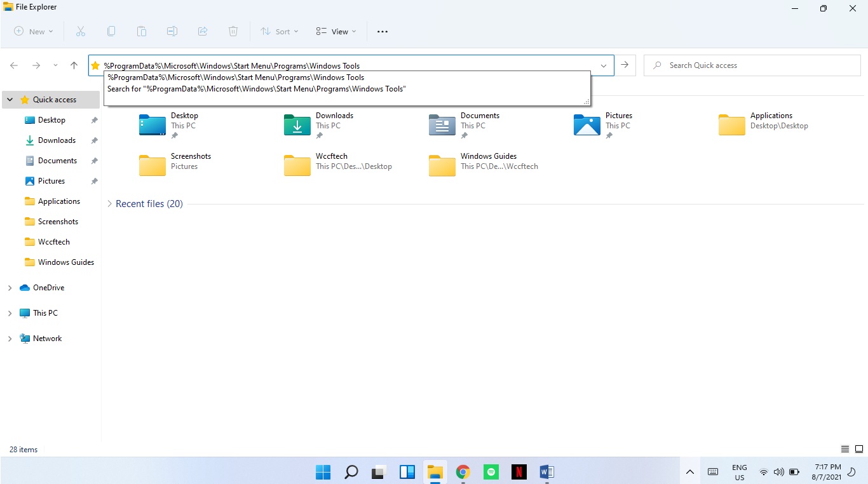
Task: Navigate up one folder level
Action: [x=73, y=65]
